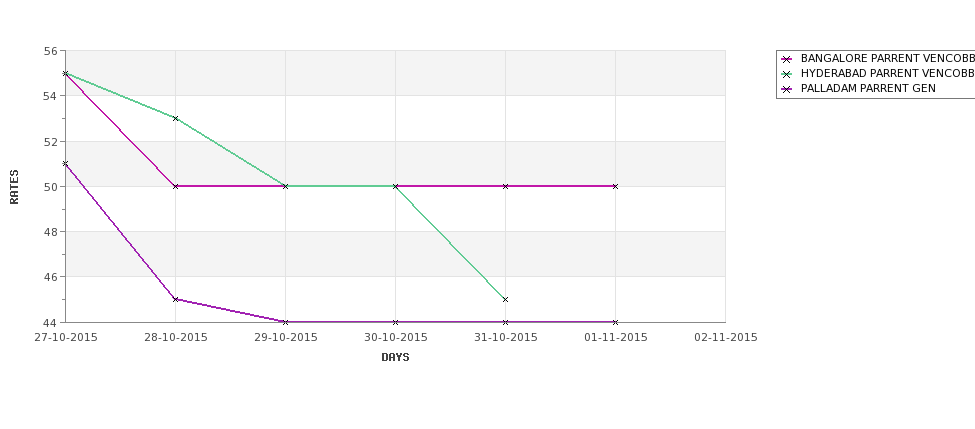Click the Hyderabad Parrent Vencobb legend marker
The image size is (975, 429).
tap(786, 74)
